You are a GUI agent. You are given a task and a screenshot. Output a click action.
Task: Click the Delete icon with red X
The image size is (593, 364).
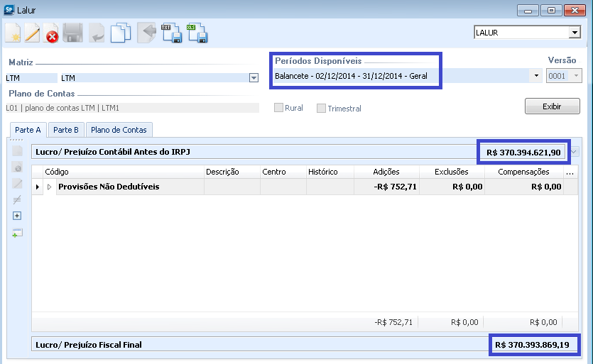click(x=51, y=33)
